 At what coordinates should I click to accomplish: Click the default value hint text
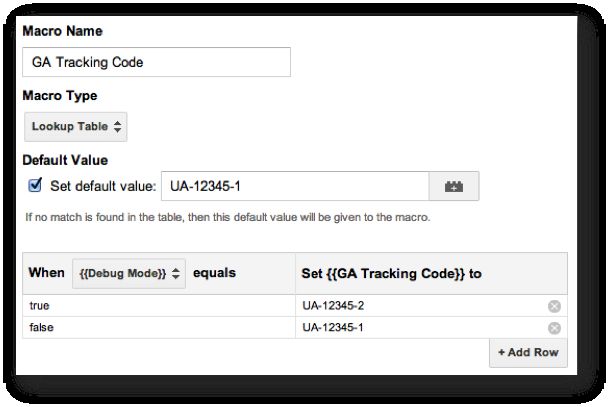(x=228, y=217)
